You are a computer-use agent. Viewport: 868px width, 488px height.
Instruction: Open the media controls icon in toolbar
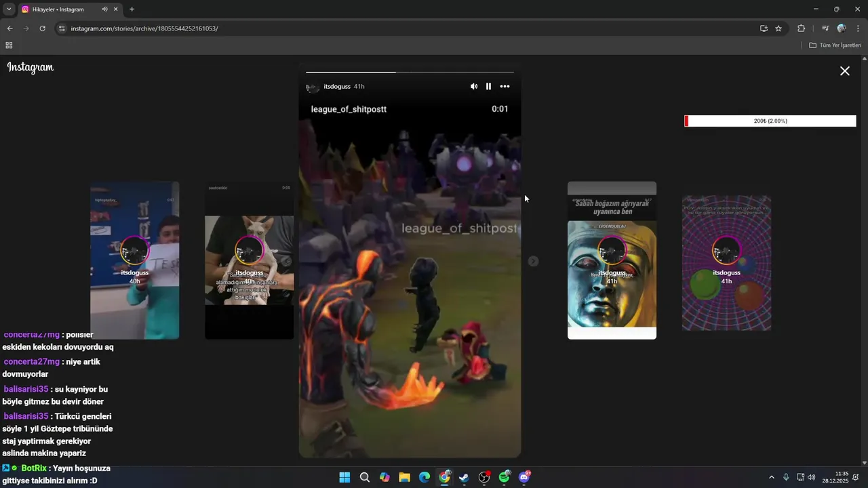click(825, 28)
